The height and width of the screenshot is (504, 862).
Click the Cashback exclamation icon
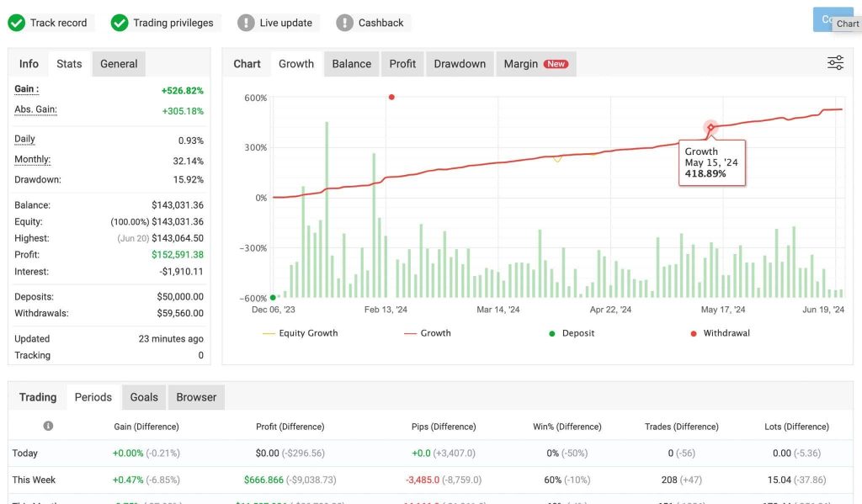[344, 23]
